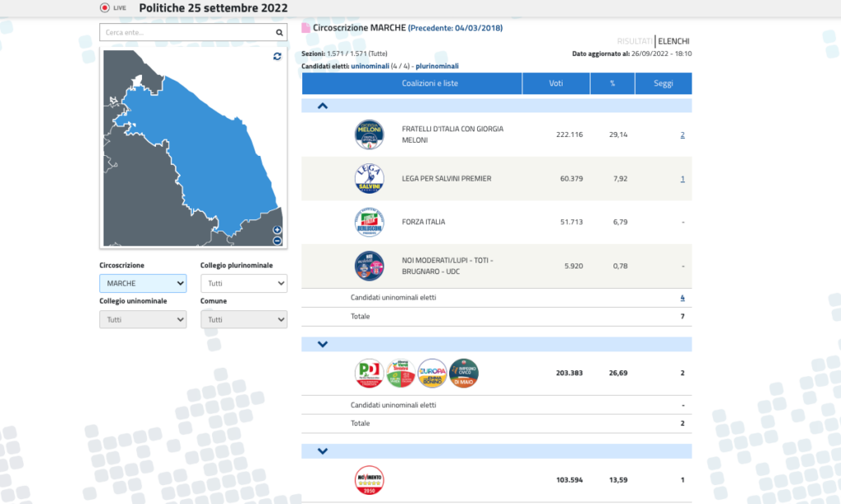Viewport: 841px width, 504px height.
Task: Click the PD Partito Democratico logo
Action: [x=369, y=373]
